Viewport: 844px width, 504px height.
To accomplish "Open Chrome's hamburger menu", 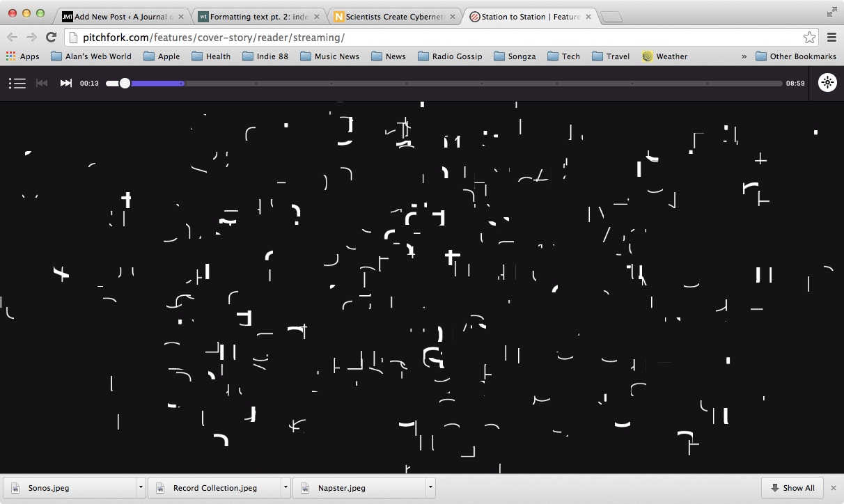I will (831, 38).
